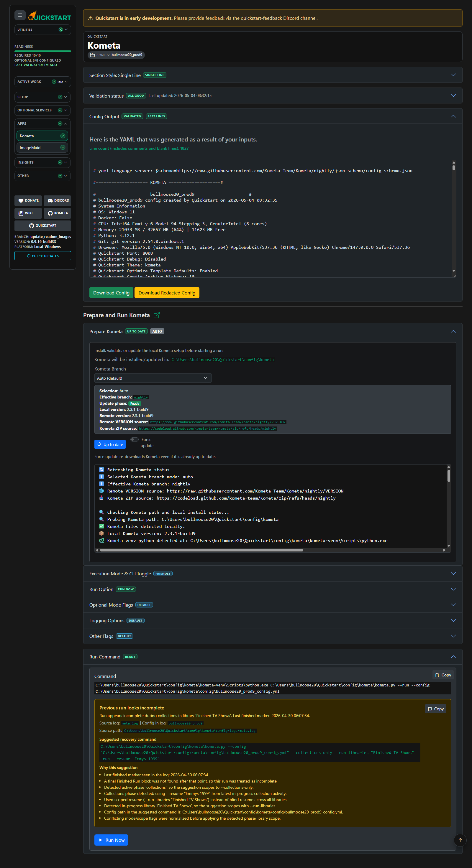This screenshot has height=868, width=472.
Task: Expand Optional Services sidebar menu
Action: point(43,110)
